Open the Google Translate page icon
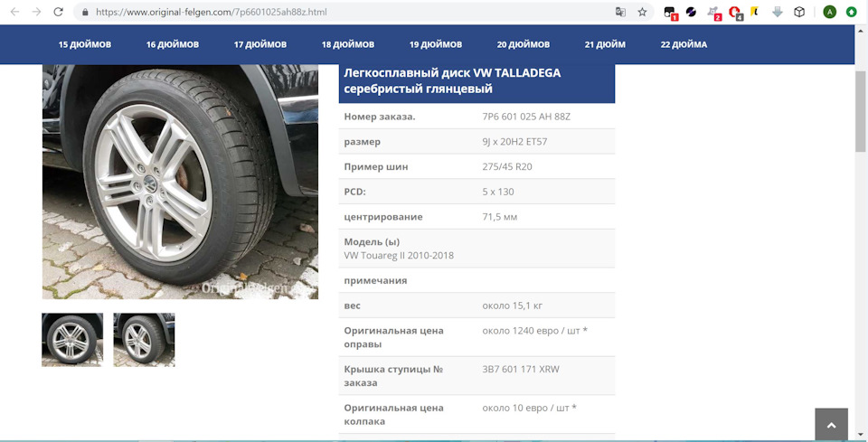Screen dimensions: 868x442 click(x=620, y=12)
